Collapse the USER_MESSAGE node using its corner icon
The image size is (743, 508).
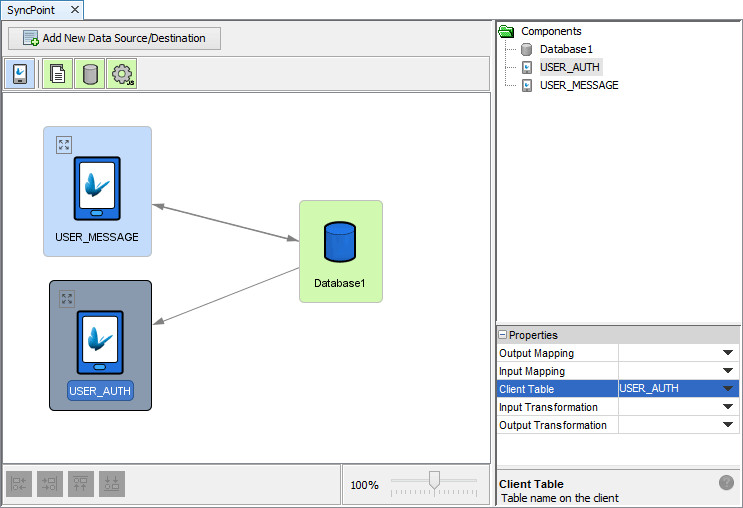[x=64, y=145]
